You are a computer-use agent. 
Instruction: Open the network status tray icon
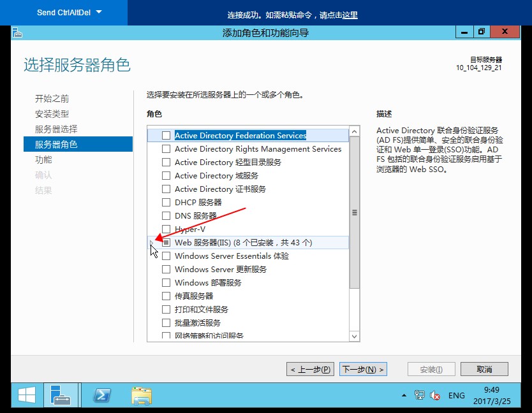pos(419,395)
